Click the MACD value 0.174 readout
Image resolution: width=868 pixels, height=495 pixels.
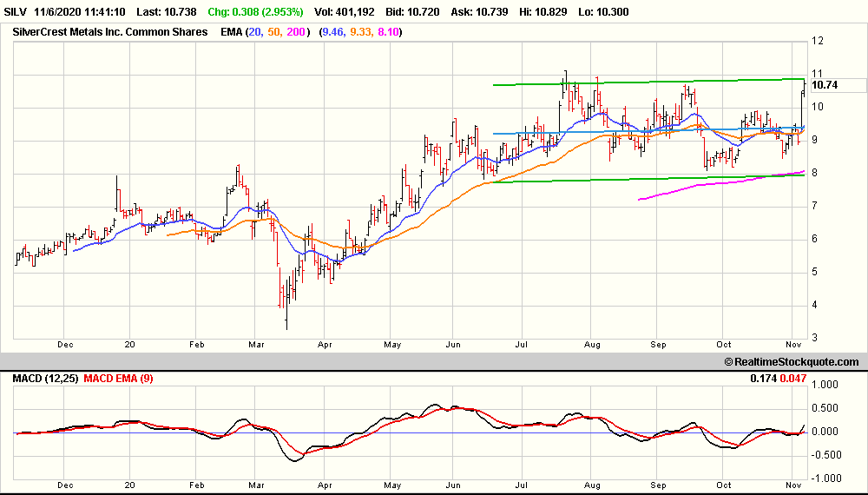(762, 379)
